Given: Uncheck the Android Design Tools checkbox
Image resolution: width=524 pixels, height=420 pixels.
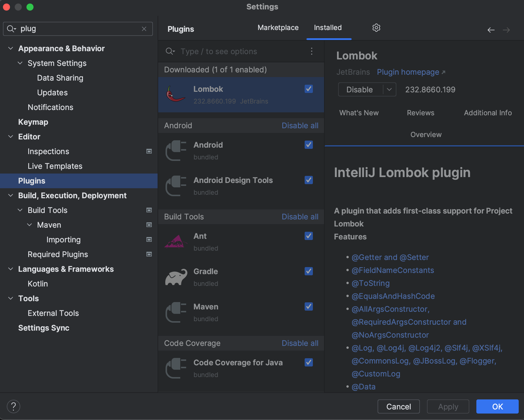Looking at the screenshot, I should pos(309,180).
